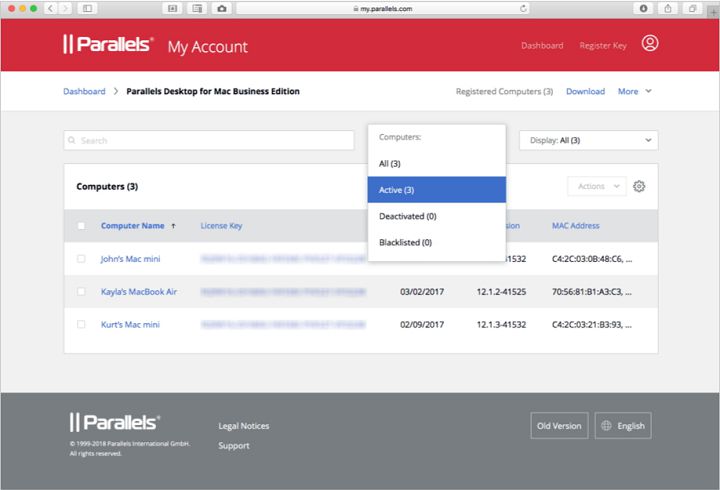720x490 pixels.
Task: Click the Old Version button
Action: pos(559,426)
